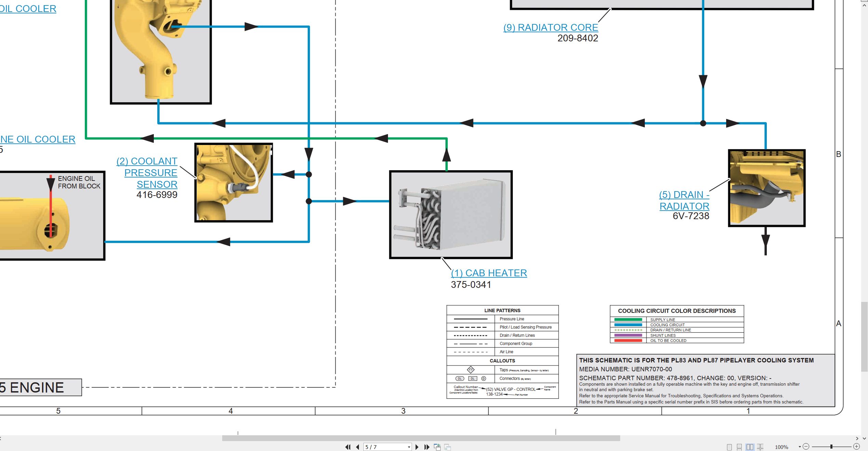The image size is (868, 451).
Task: Click the LINE PATTERNS table heading
Action: (x=502, y=310)
